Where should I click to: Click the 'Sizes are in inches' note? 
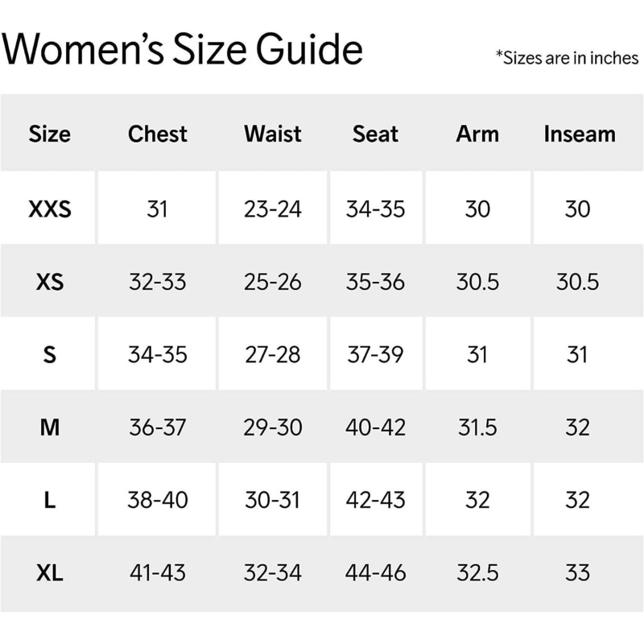(x=567, y=58)
